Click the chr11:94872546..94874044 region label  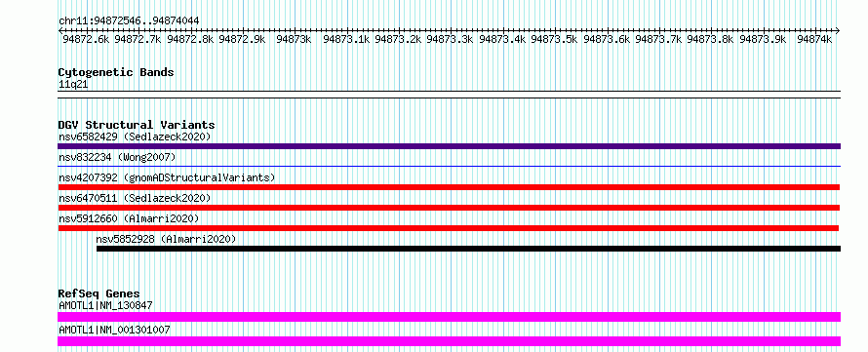tap(129, 21)
